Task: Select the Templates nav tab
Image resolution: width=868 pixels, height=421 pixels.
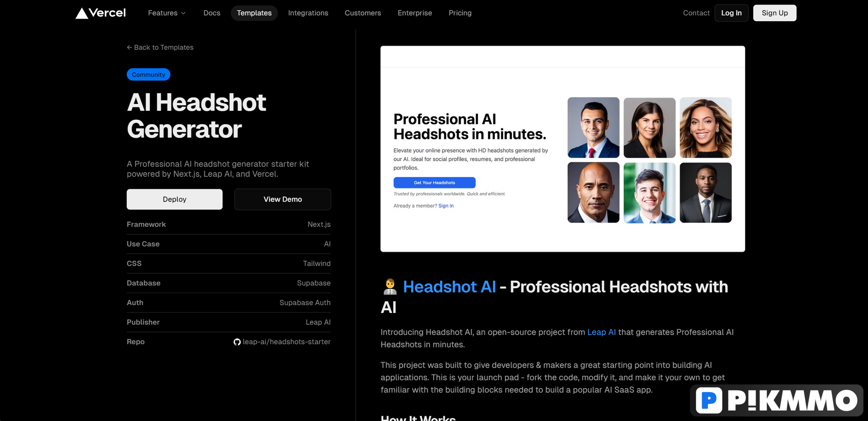Action: point(254,13)
